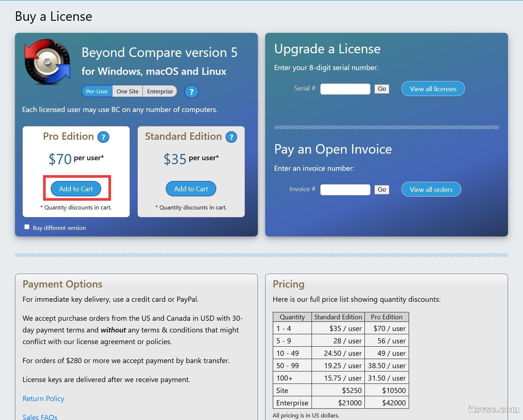The width and height of the screenshot is (523, 420).
Task: Open View all licenses
Action: [433, 89]
